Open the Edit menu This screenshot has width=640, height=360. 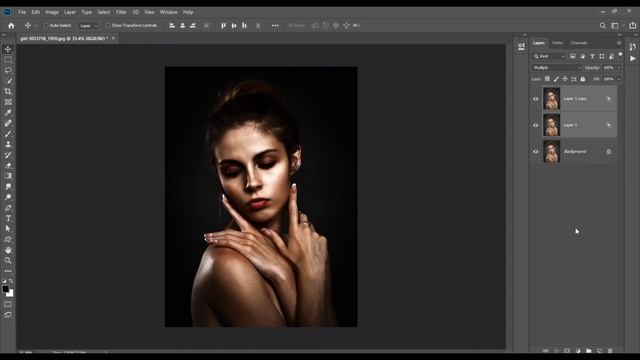click(x=36, y=12)
